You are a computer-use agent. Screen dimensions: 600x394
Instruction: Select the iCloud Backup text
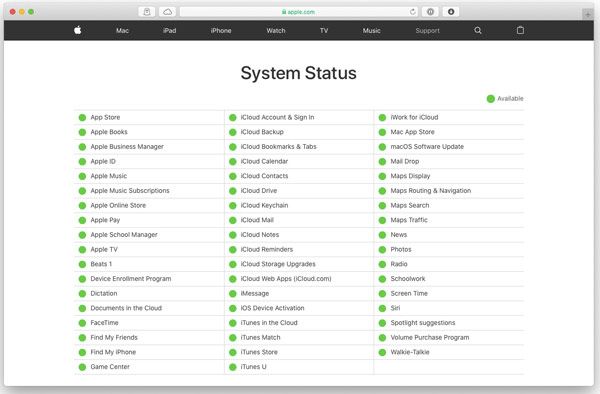point(262,132)
